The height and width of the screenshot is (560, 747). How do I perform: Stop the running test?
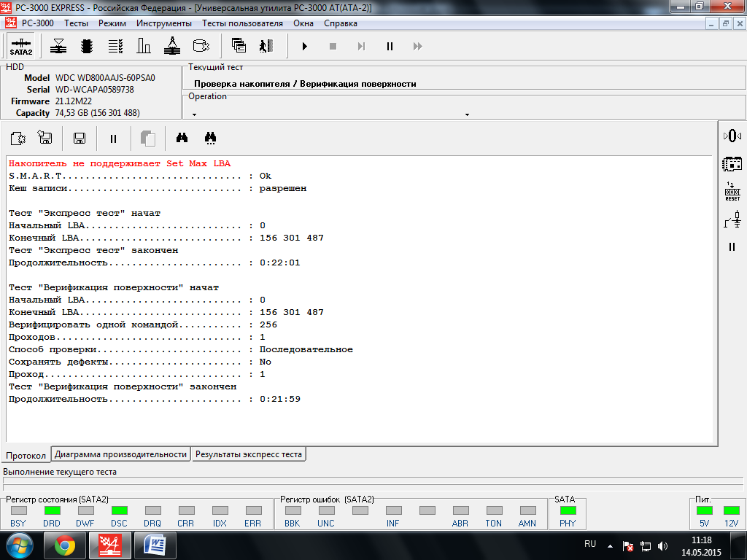tap(333, 46)
